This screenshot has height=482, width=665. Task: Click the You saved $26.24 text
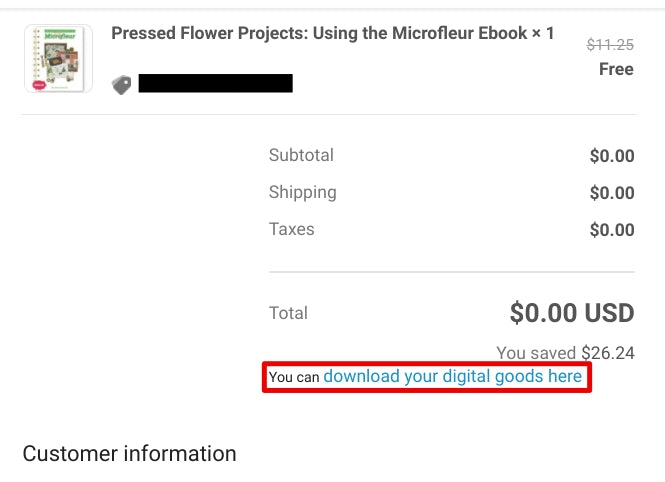coord(565,353)
